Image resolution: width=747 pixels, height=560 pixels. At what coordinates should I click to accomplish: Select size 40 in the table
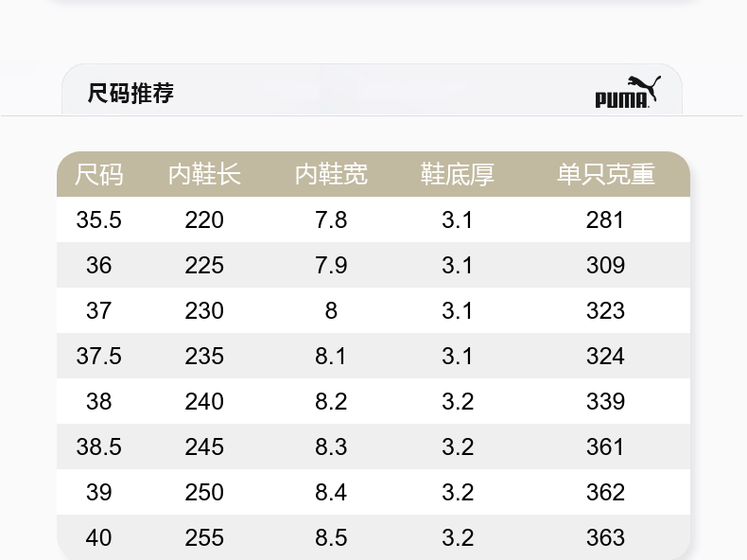(x=99, y=537)
